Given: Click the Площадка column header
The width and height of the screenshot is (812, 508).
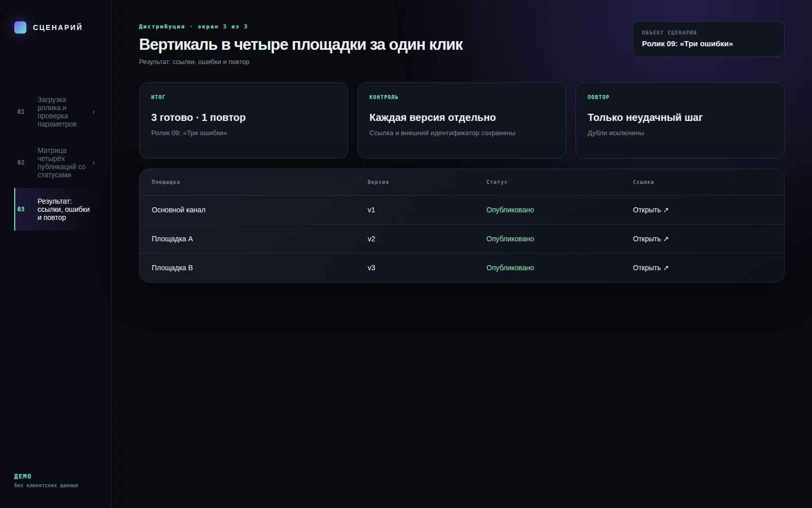Looking at the screenshot, I should click(x=166, y=182).
